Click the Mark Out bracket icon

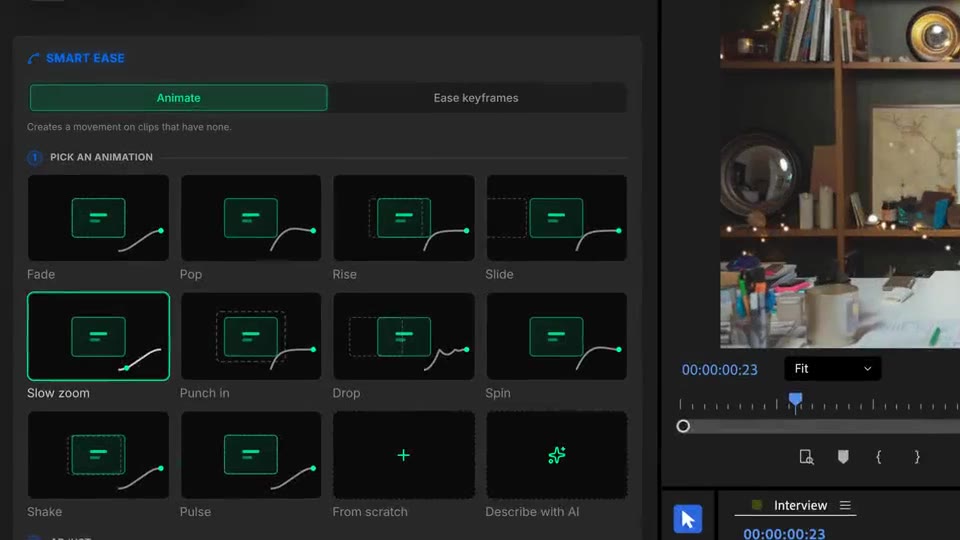click(x=917, y=457)
